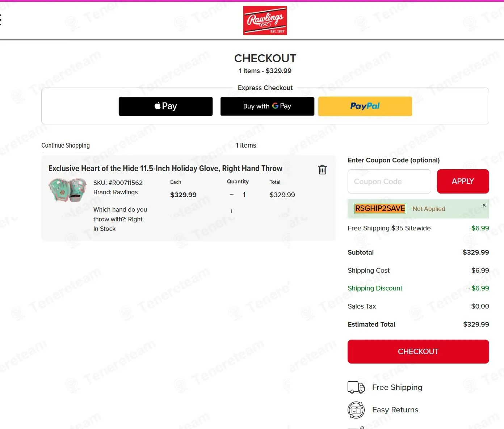Click the red CHECKOUT button
The image size is (504, 429).
[418, 352]
